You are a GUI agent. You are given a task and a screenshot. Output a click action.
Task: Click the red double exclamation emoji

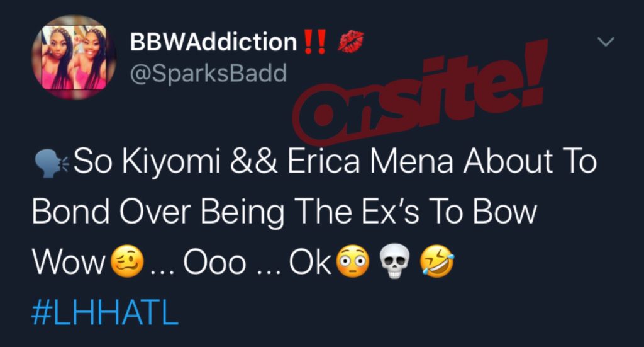click(x=314, y=41)
